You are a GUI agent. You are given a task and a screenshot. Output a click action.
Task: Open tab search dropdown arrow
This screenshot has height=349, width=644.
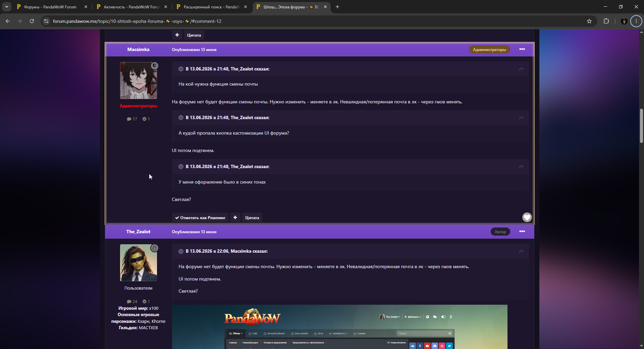(7, 7)
